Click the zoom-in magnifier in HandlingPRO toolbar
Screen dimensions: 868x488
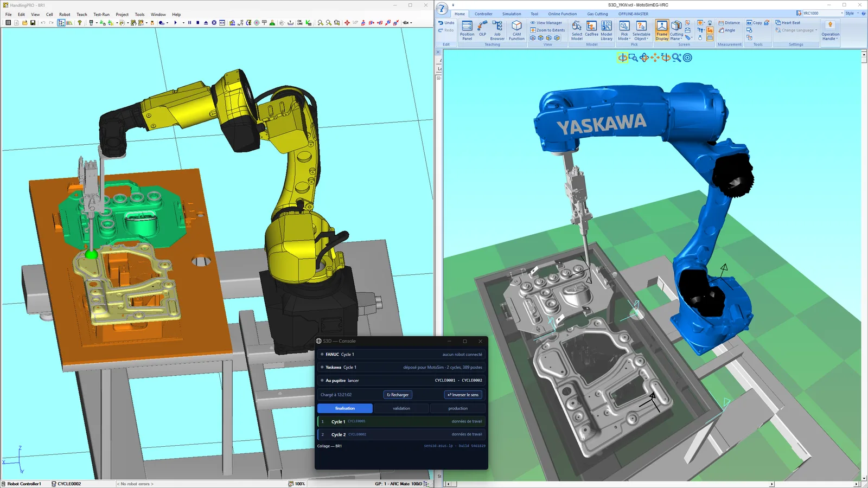click(x=320, y=23)
